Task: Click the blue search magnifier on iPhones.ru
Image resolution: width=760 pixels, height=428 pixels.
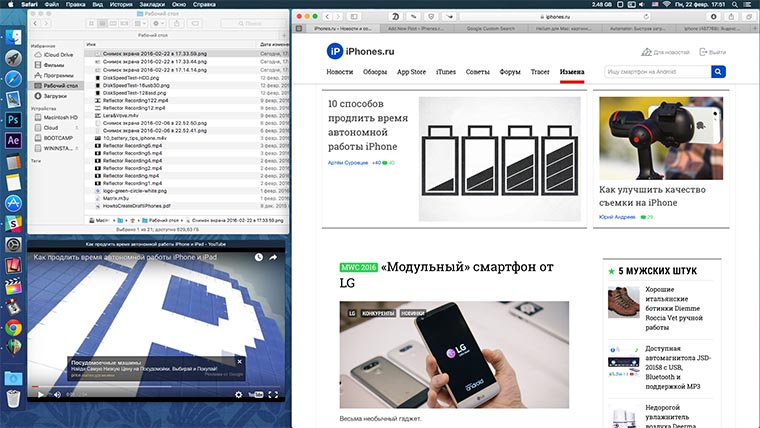Action: click(x=718, y=72)
